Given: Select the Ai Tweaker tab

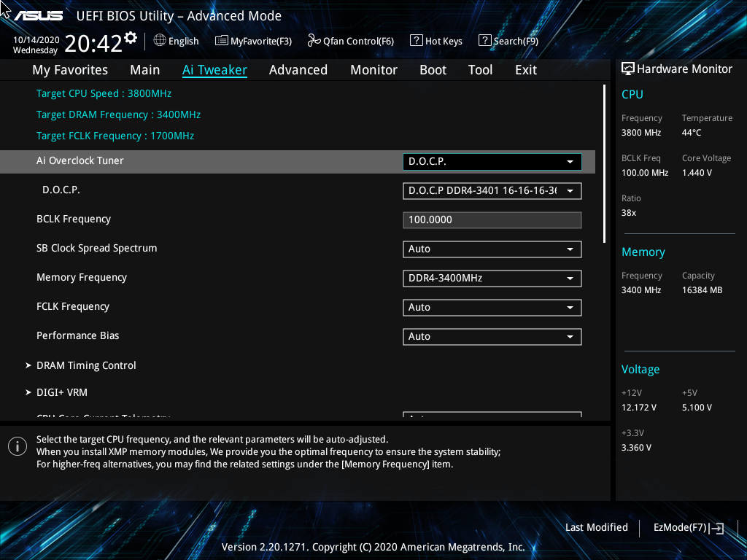Looking at the screenshot, I should point(214,70).
